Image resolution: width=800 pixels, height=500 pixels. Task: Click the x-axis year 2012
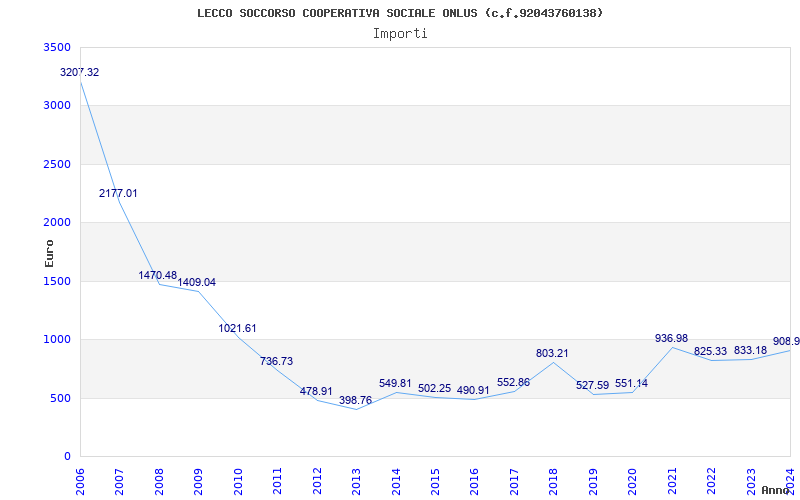point(317,481)
